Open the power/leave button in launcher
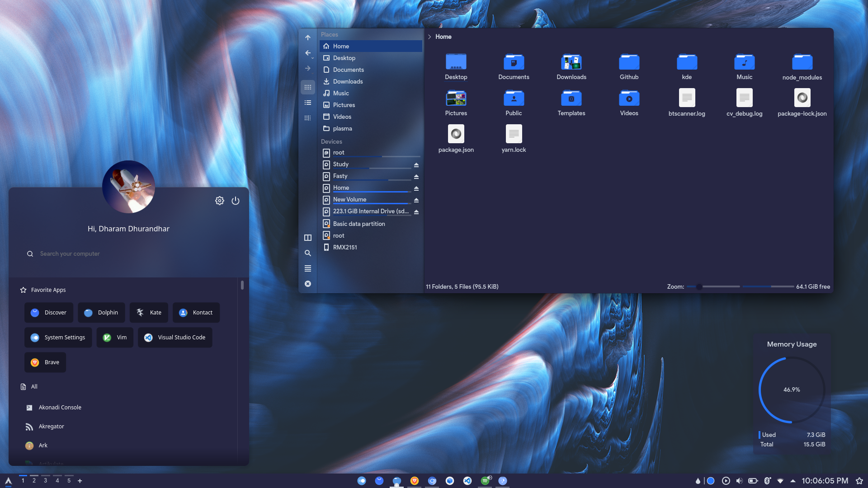Image resolution: width=868 pixels, height=488 pixels. coord(236,201)
